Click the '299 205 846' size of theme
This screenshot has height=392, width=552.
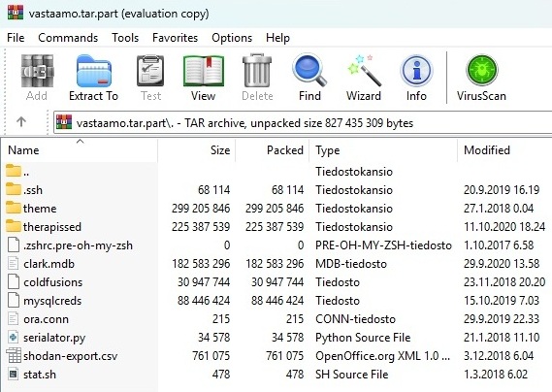coord(201,209)
